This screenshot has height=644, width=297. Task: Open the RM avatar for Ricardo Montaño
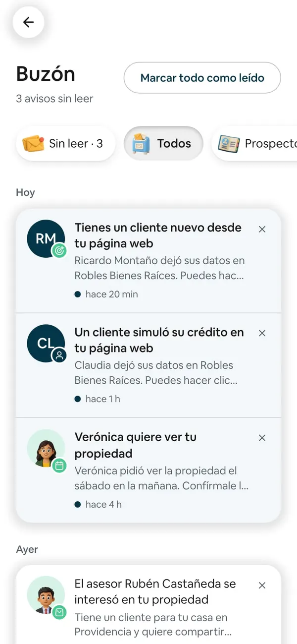tap(46, 239)
